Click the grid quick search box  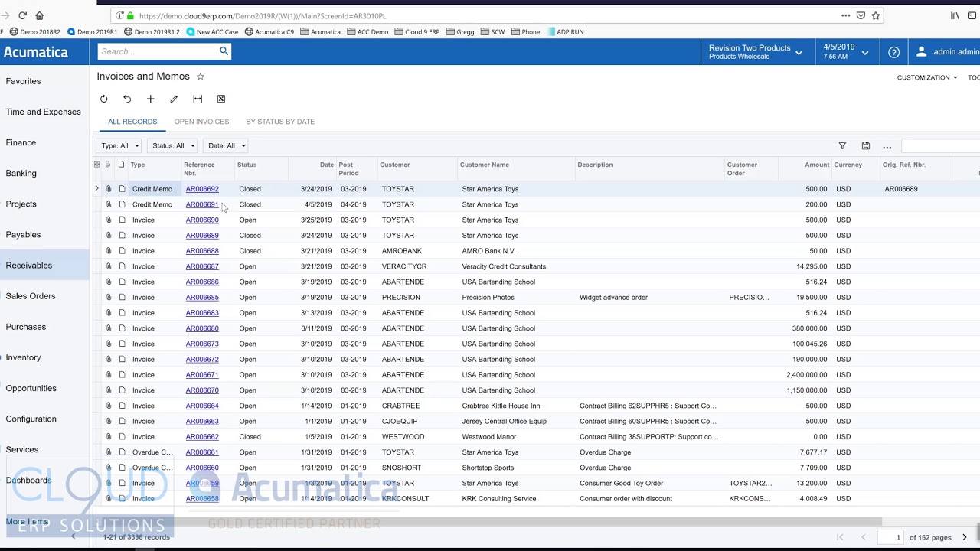coord(941,146)
